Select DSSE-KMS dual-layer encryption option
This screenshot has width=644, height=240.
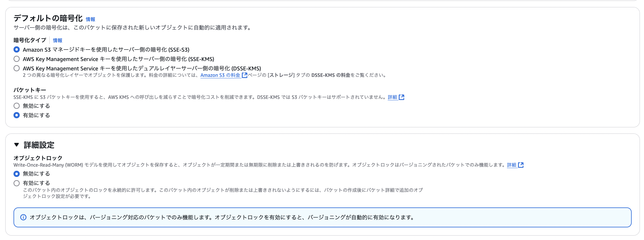click(17, 68)
